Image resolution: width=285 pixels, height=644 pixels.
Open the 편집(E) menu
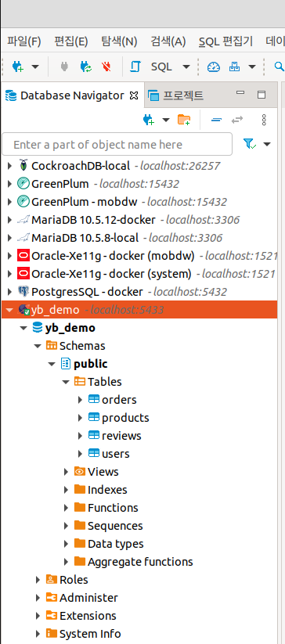(71, 41)
